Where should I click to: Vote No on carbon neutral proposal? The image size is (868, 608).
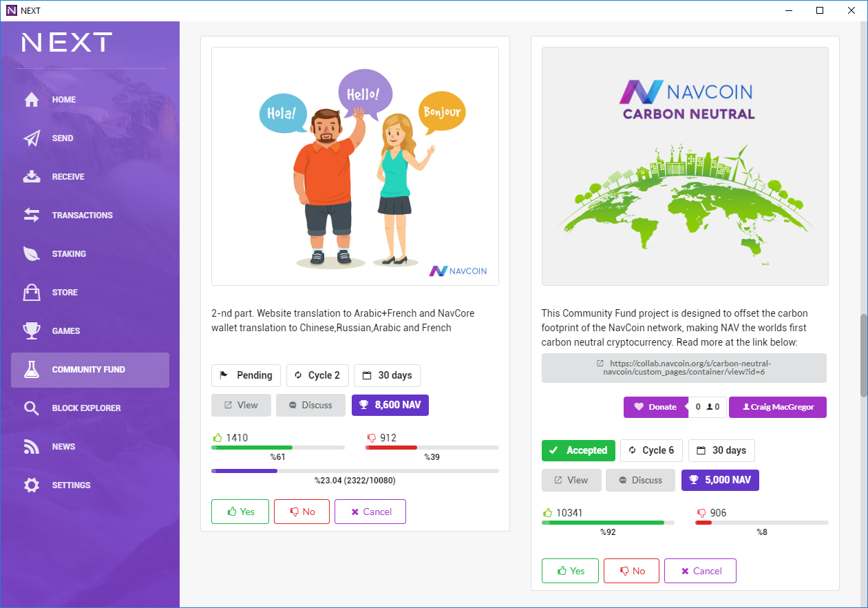click(x=631, y=571)
